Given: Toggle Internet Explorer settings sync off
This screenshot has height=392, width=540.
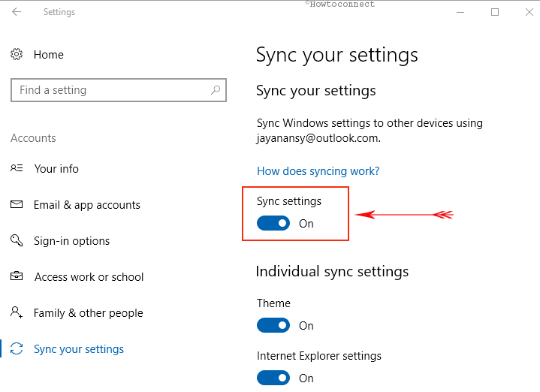Looking at the screenshot, I should pos(273,378).
